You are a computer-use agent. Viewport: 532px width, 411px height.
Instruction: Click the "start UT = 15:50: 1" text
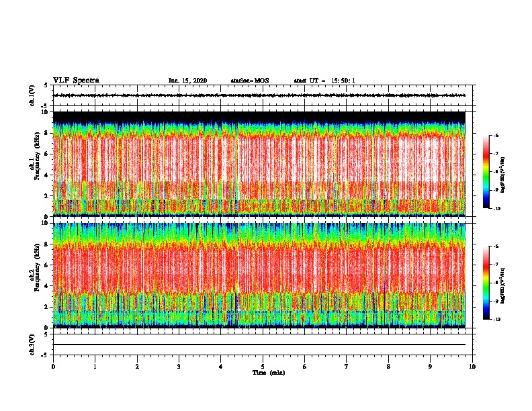point(324,81)
